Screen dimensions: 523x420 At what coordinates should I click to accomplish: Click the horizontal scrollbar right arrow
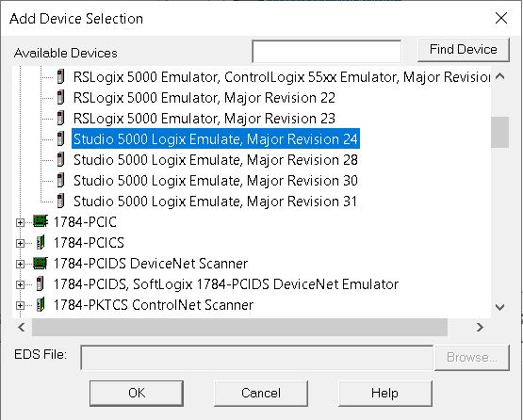[480, 328]
